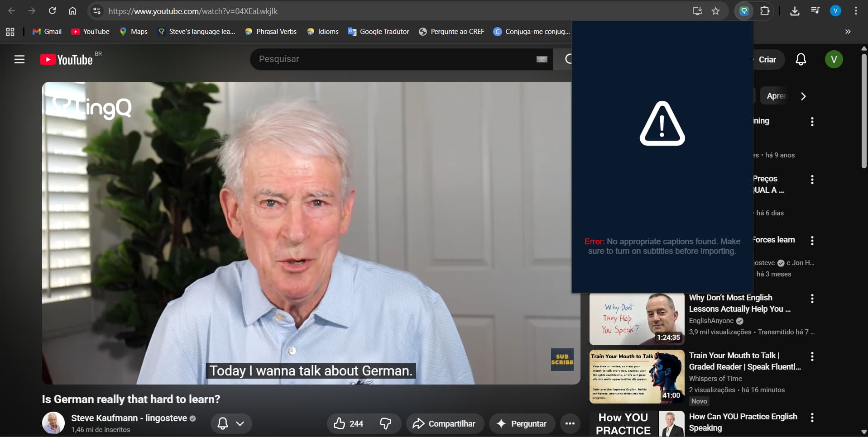Like the video with thumbs up
Screen dimensions: 868x437
(348, 423)
